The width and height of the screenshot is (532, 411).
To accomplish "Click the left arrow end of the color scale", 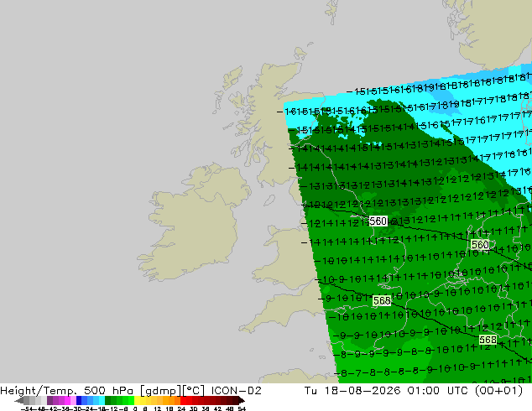I will [18, 401].
